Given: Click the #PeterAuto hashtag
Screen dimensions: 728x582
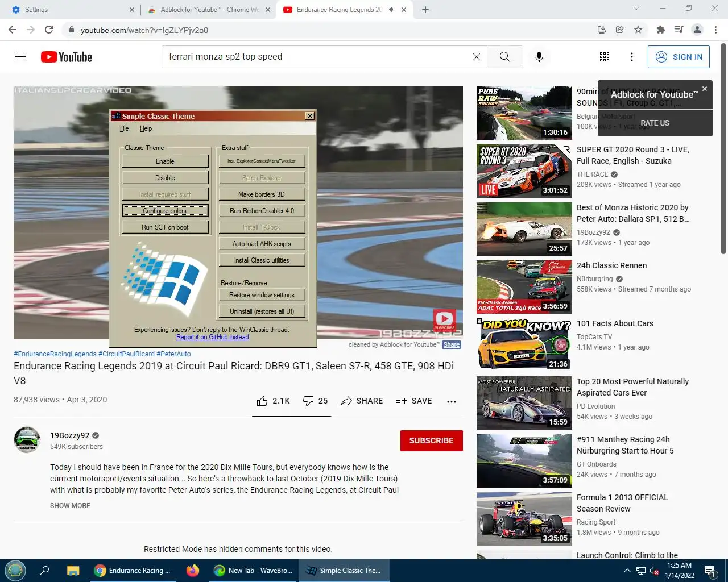Looking at the screenshot, I should 173,354.
